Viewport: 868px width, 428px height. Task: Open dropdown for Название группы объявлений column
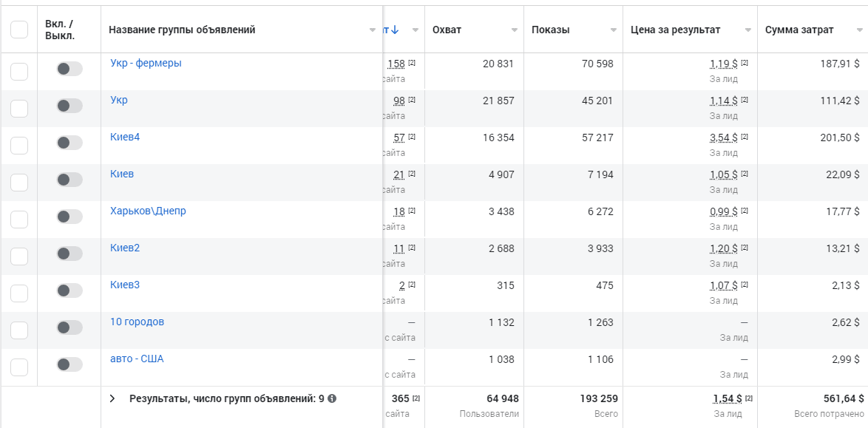[x=373, y=30]
